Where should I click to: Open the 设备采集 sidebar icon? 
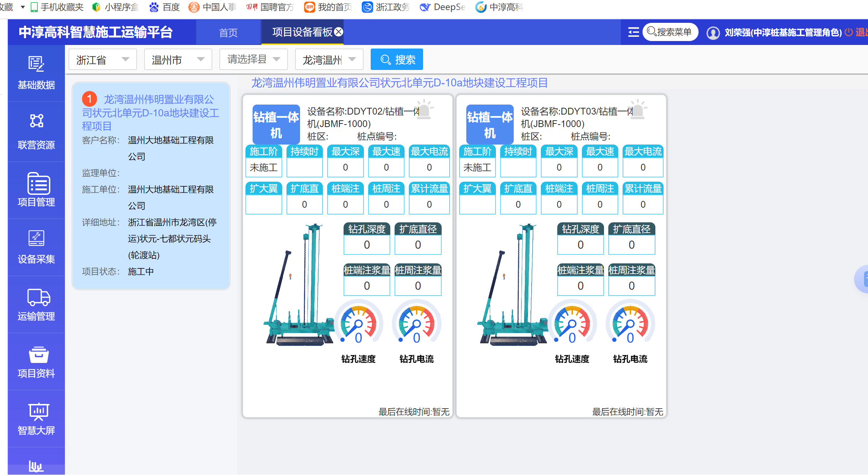click(36, 238)
